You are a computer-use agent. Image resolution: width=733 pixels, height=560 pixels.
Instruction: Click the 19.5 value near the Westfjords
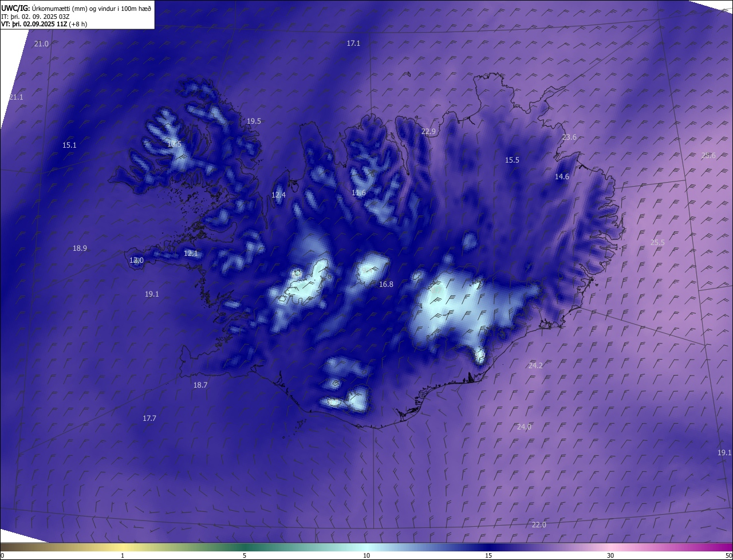click(254, 121)
